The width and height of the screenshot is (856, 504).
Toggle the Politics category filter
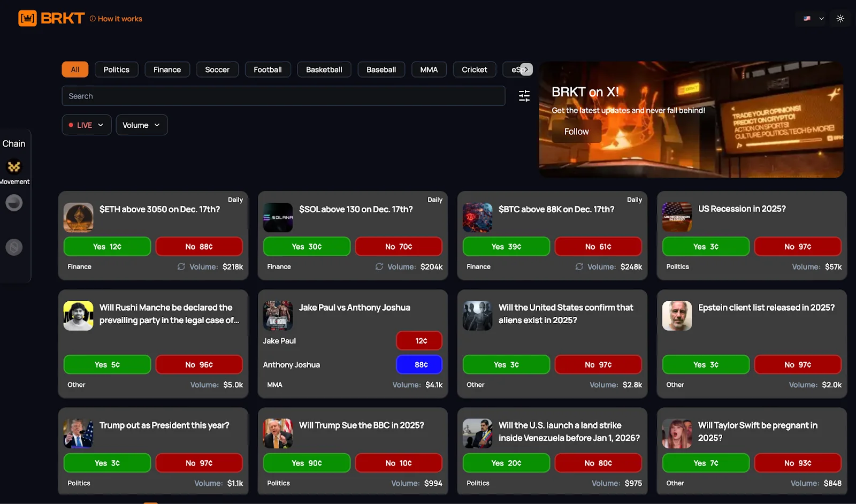(116, 69)
